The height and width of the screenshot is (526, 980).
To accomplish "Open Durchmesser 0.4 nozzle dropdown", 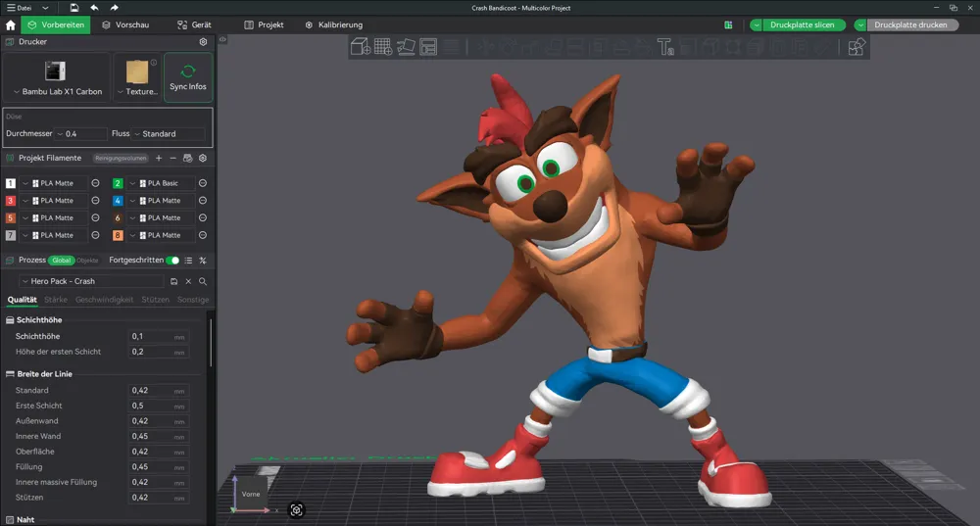I will coord(81,133).
